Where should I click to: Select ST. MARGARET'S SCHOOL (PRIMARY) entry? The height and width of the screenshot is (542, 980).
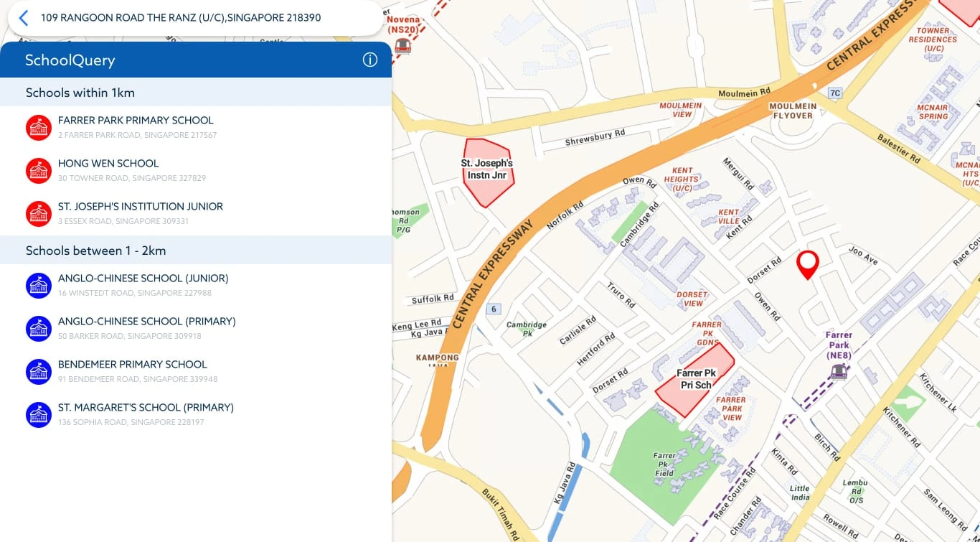196,415
